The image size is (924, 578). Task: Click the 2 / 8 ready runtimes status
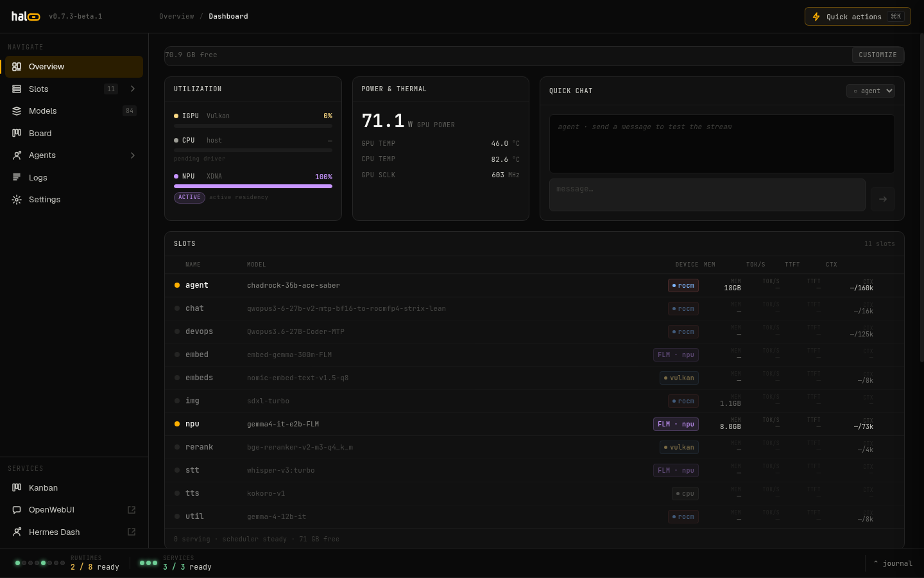[x=95, y=567]
